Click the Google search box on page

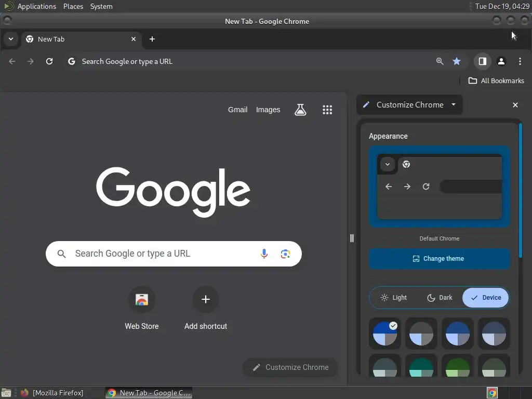[x=174, y=254]
